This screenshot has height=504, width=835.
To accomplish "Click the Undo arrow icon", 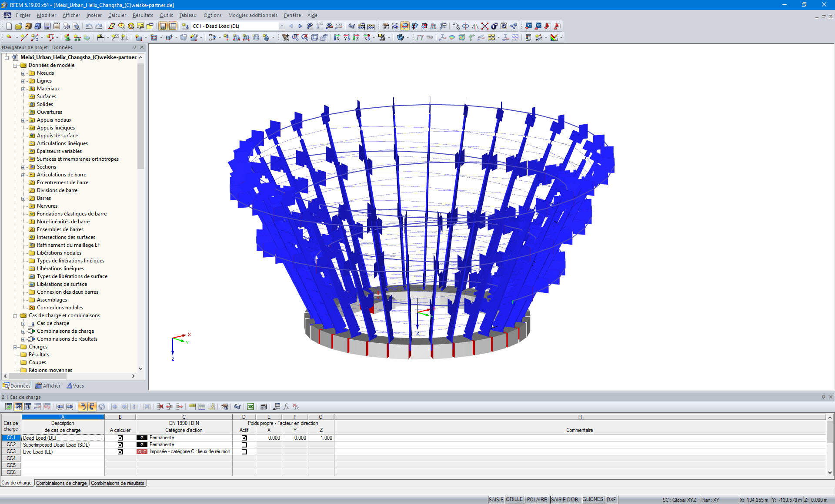I will pos(89,27).
